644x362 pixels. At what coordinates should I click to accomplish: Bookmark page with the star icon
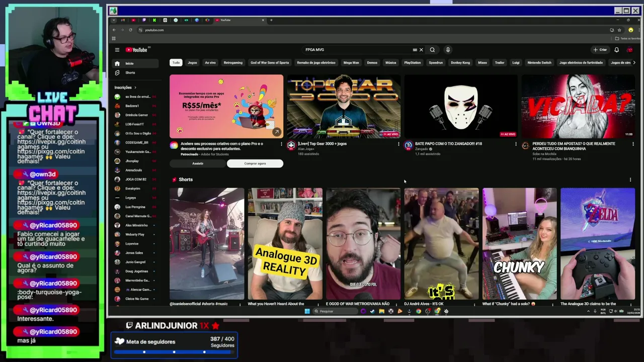coord(619,30)
